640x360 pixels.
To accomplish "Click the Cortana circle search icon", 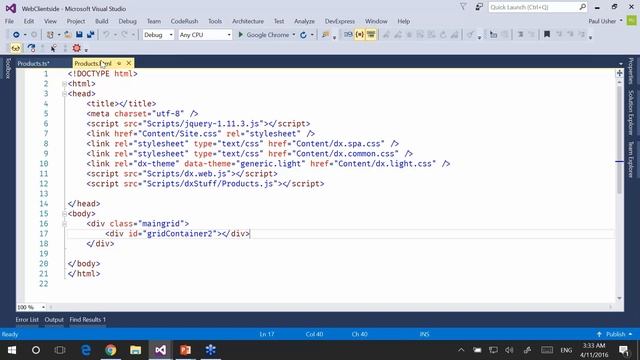I will tap(36, 350).
